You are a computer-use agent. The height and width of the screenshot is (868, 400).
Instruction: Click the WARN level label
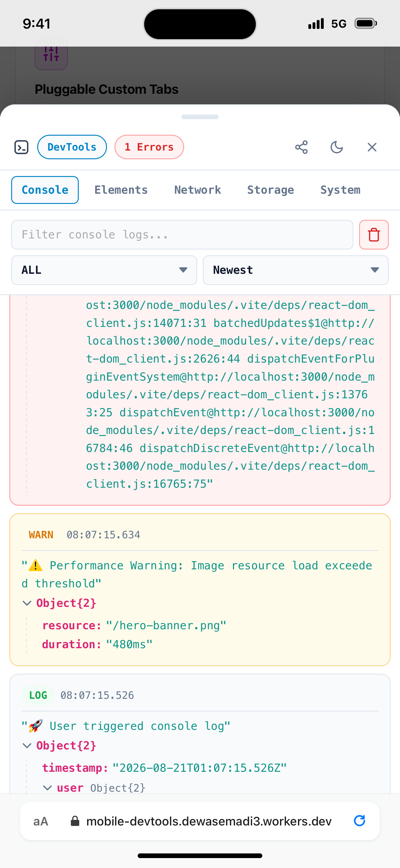[41, 535]
